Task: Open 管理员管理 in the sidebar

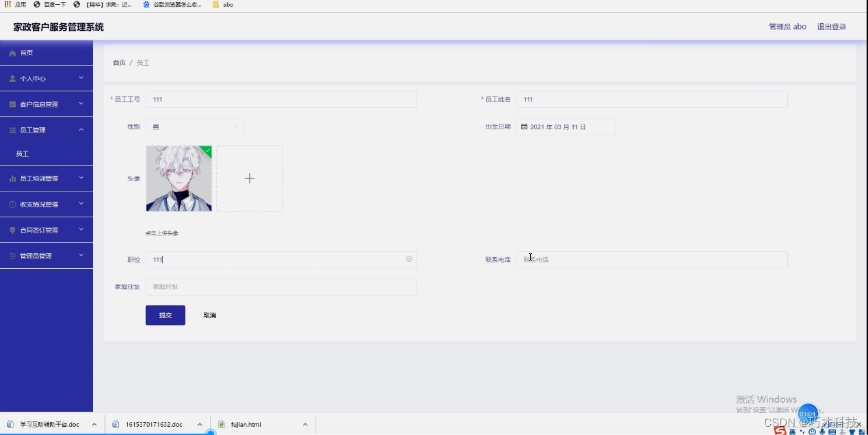Action: click(47, 256)
